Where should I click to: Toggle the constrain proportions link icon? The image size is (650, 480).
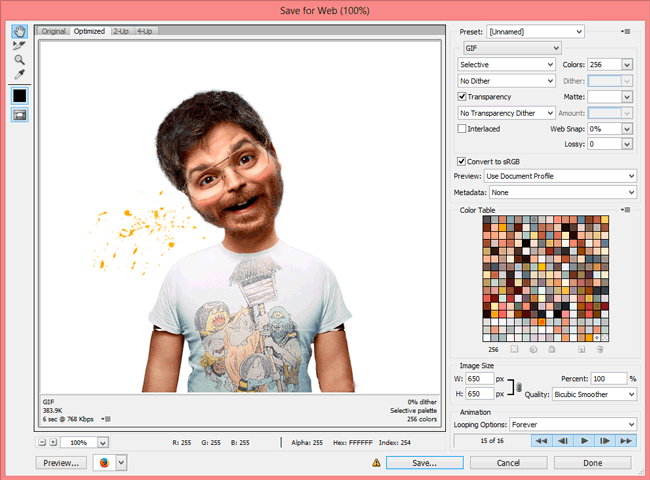coord(519,387)
